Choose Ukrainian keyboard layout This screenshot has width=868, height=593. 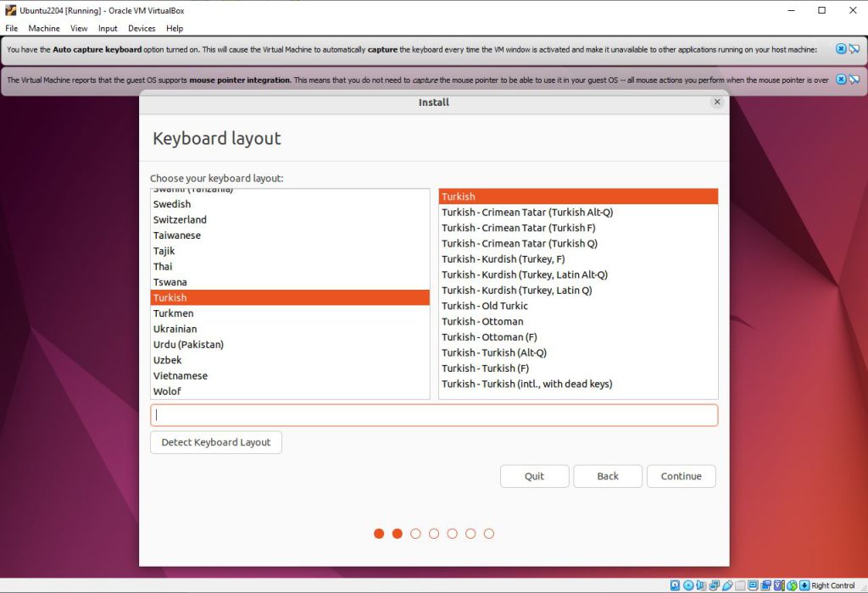coord(290,329)
